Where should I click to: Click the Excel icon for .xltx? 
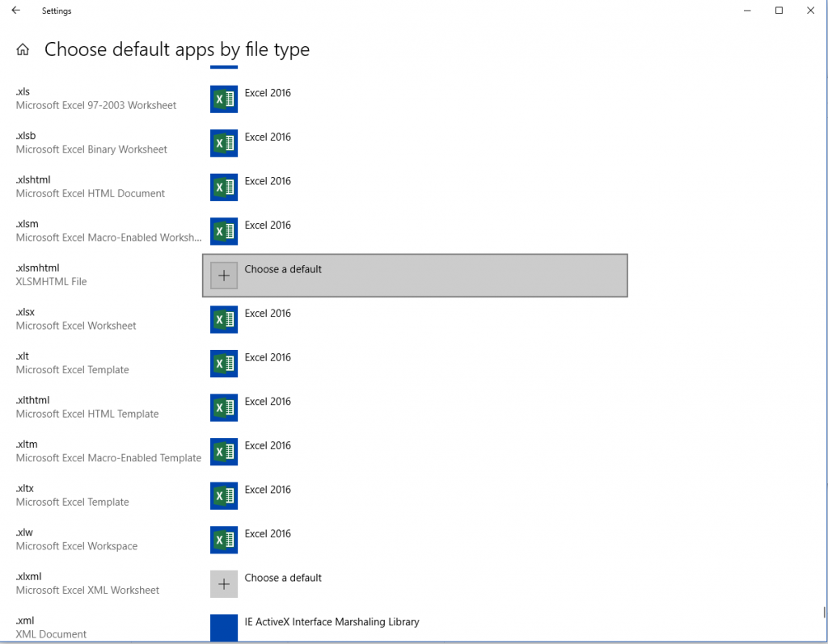click(x=224, y=495)
